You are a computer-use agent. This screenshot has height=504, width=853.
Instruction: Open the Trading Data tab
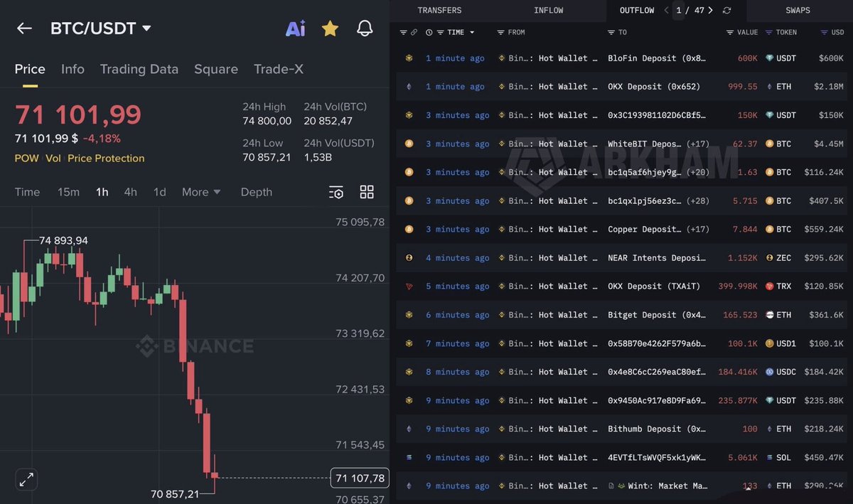139,69
